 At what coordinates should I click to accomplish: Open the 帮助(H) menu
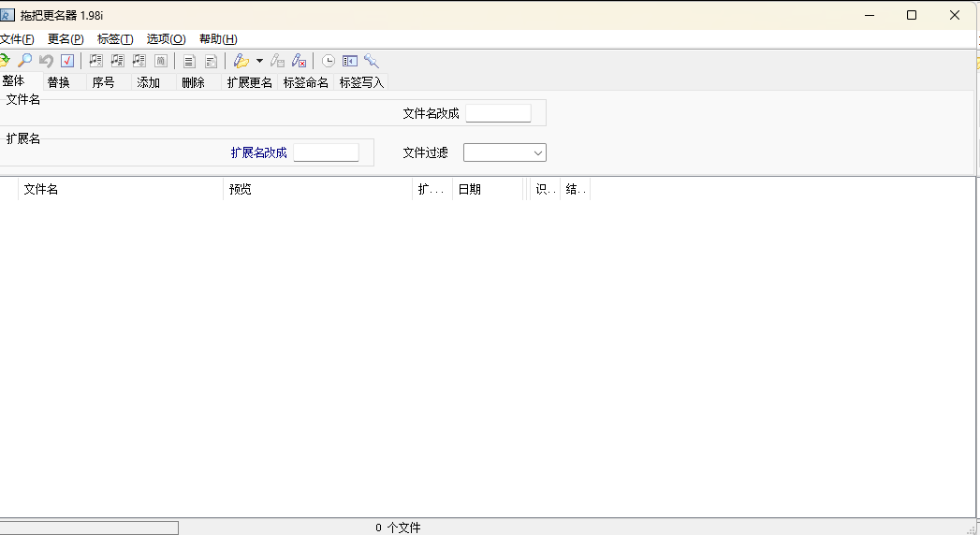pos(218,38)
